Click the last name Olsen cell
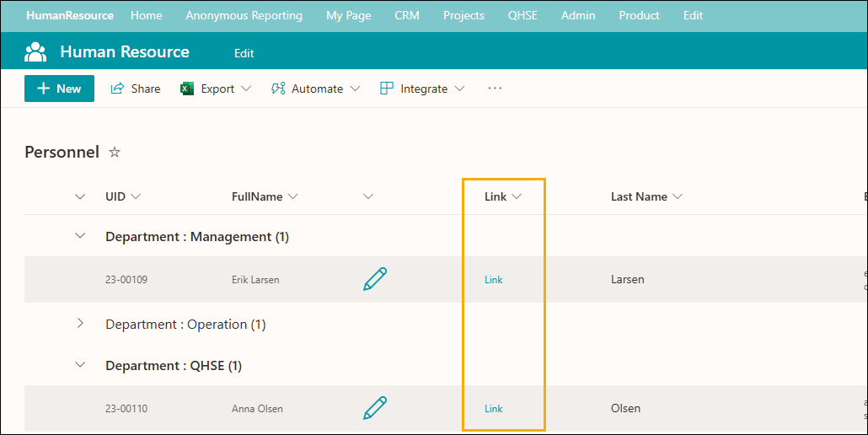This screenshot has height=435, width=868. [x=626, y=408]
